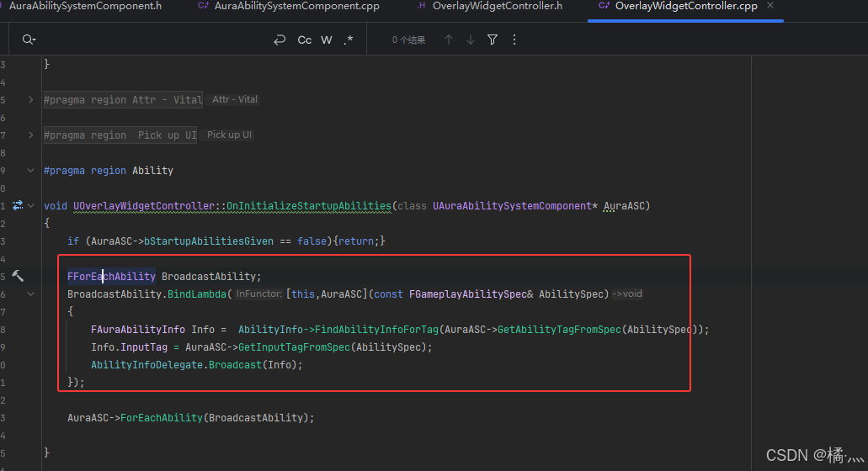Click the search text input field
The width and height of the screenshot is (868, 471).
pyautogui.click(x=152, y=40)
